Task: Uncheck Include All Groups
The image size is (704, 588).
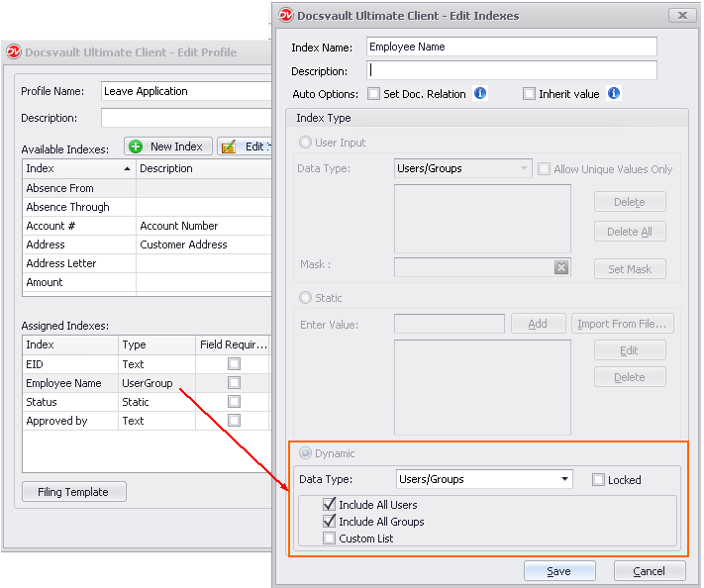Action: coord(329,521)
